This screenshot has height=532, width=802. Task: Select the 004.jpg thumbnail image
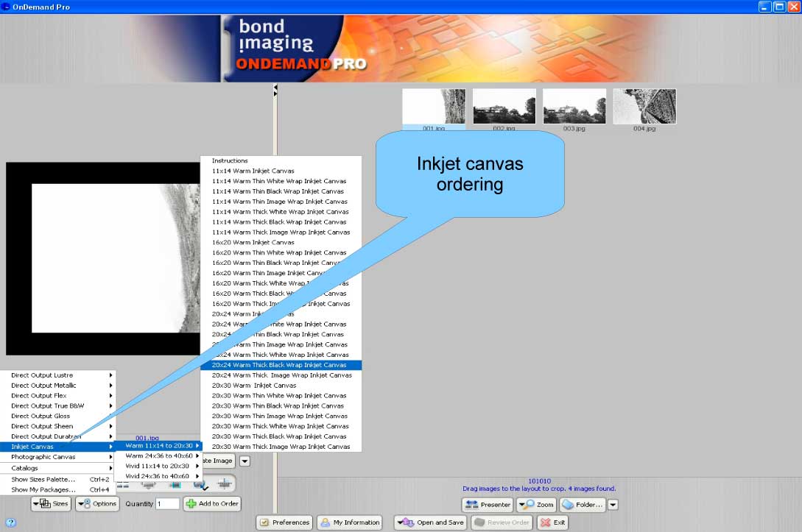[644, 107]
